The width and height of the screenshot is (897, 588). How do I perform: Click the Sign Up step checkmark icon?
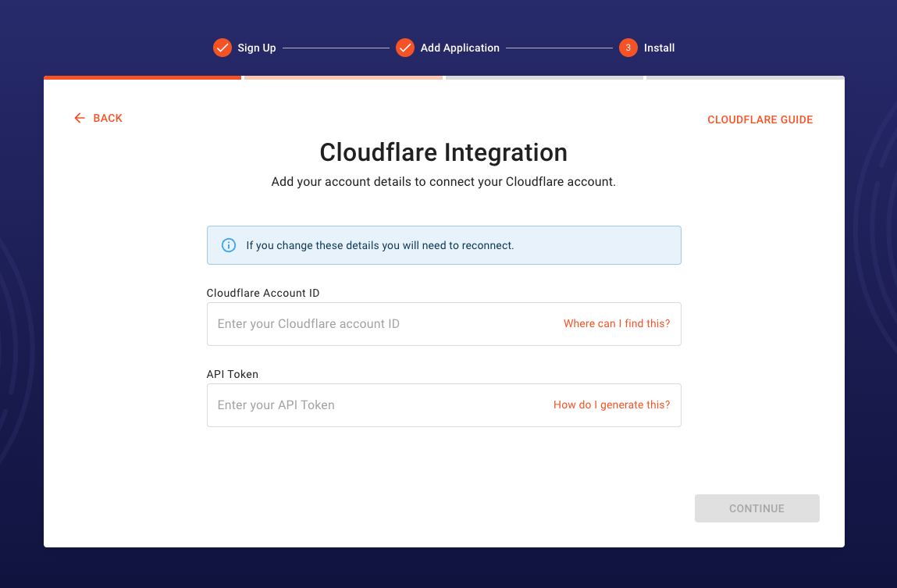[x=222, y=48]
